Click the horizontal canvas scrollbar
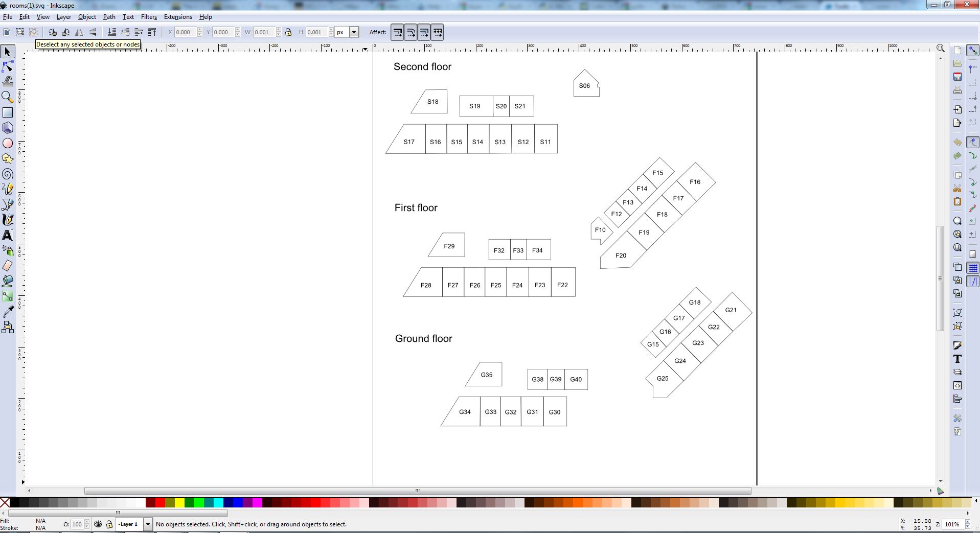The image size is (980, 533). click(x=418, y=491)
